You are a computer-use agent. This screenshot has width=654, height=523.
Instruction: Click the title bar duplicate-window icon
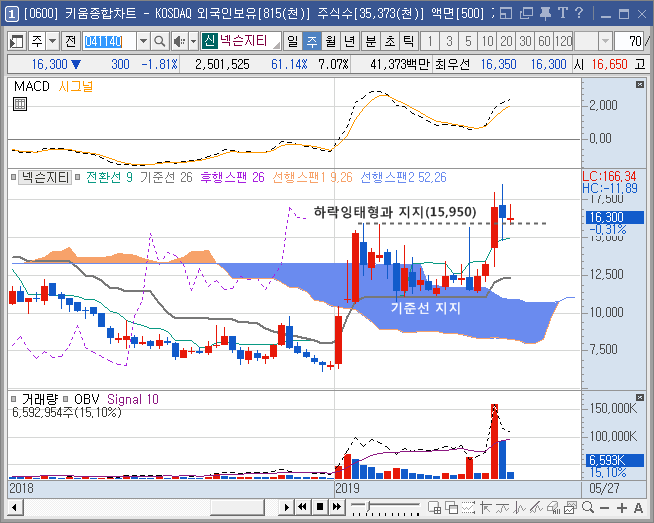click(526, 14)
